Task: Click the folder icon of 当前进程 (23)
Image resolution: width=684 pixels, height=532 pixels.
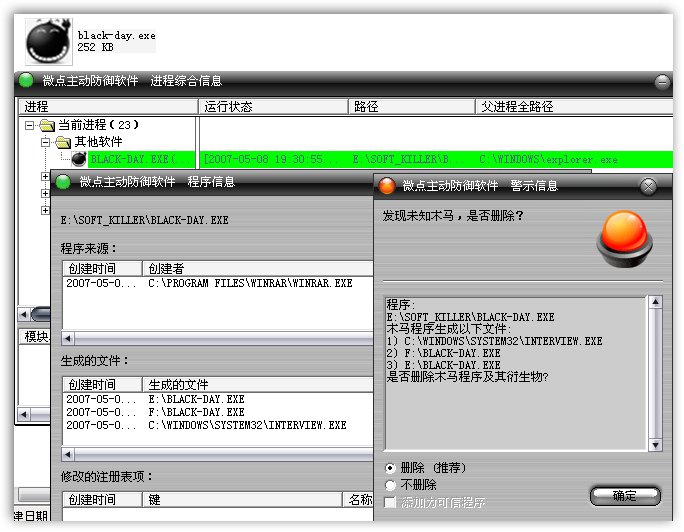Action: coord(47,126)
